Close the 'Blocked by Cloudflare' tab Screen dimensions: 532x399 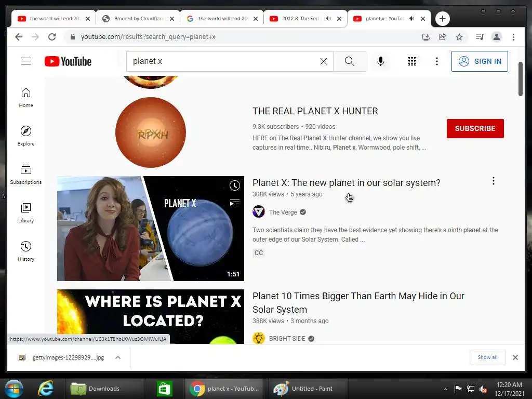click(x=172, y=19)
